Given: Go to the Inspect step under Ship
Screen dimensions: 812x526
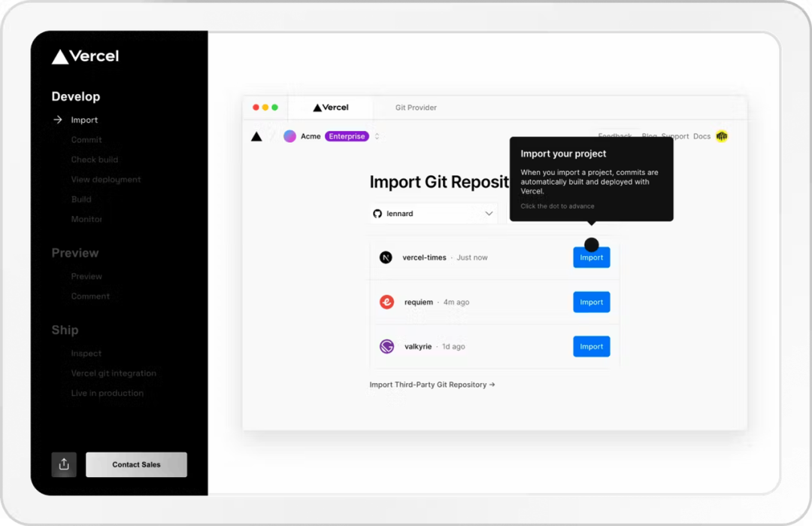Looking at the screenshot, I should (x=86, y=354).
